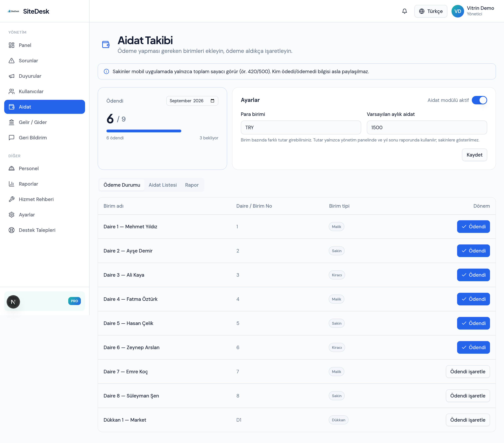This screenshot has height=443, width=504.
Task: Open notifications bell icon
Action: [x=404, y=11]
